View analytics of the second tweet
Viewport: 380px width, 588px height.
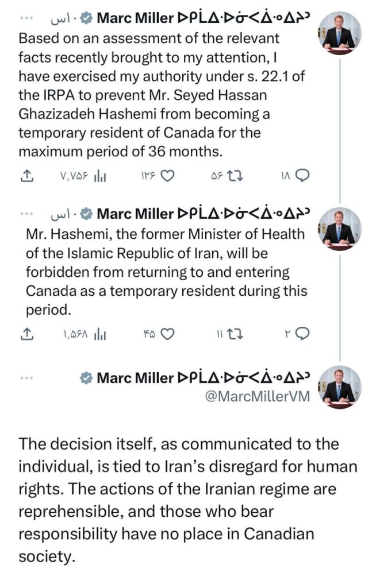(84, 334)
